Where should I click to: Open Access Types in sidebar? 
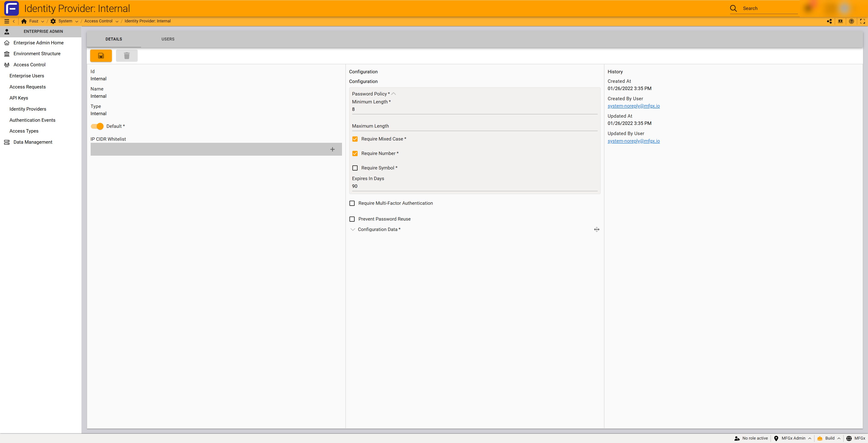[x=24, y=131]
